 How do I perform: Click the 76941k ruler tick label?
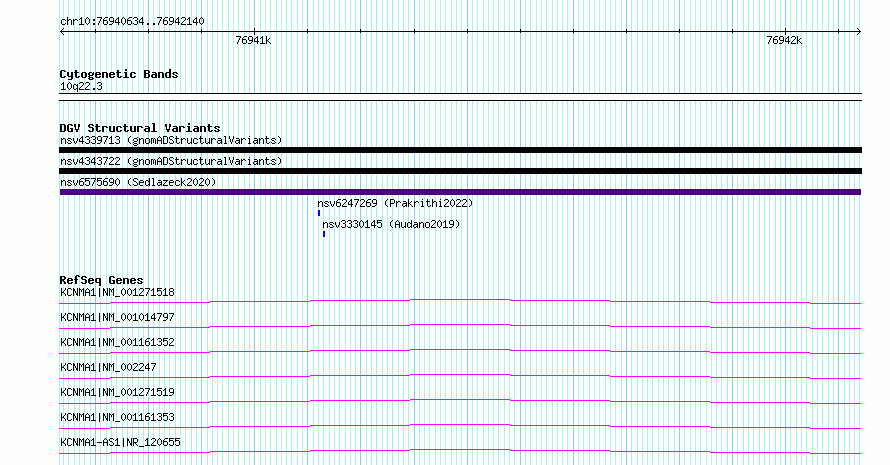click(x=253, y=40)
